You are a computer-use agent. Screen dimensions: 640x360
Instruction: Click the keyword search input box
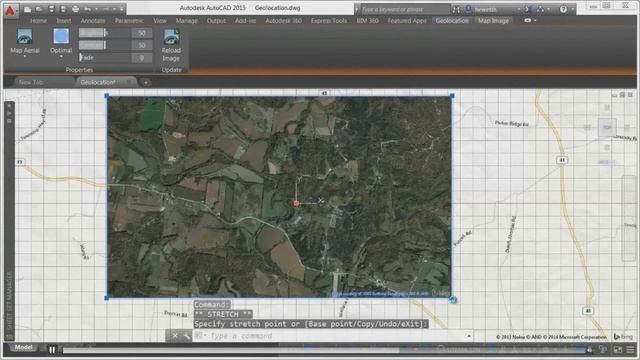tap(404, 9)
